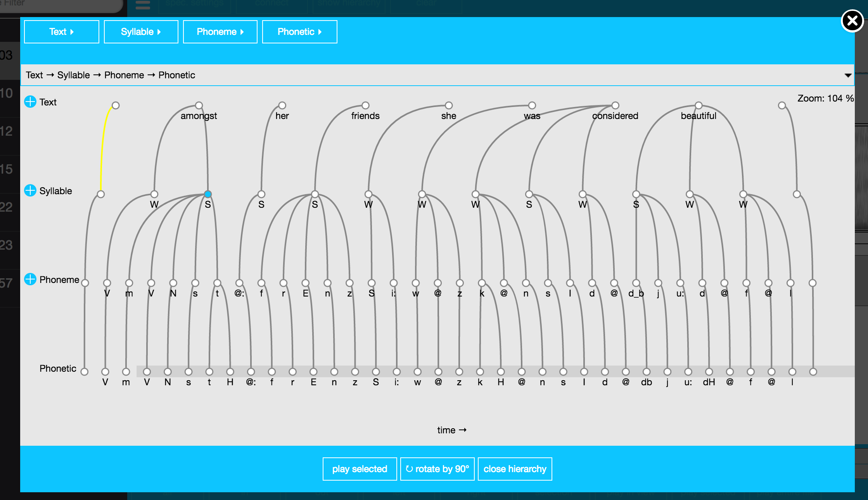Select the blue highlighted S syllable node
Image resolution: width=868 pixels, height=500 pixels.
(x=208, y=194)
